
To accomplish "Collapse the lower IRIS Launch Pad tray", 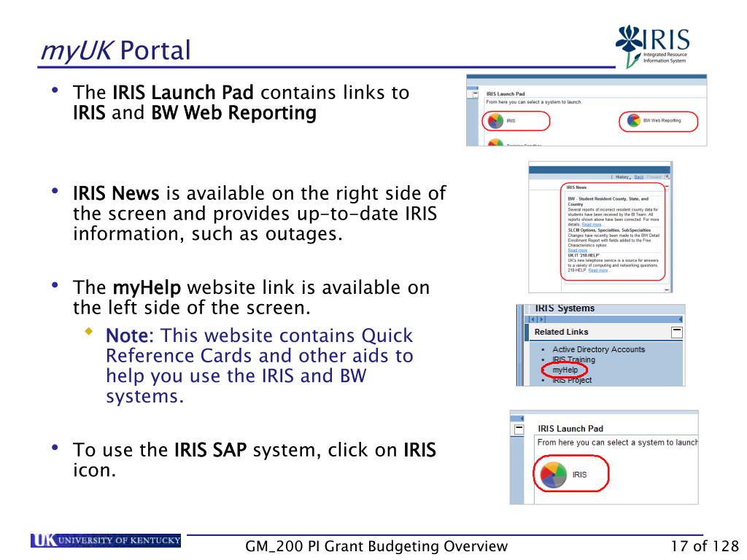I will pyautogui.click(x=519, y=429).
